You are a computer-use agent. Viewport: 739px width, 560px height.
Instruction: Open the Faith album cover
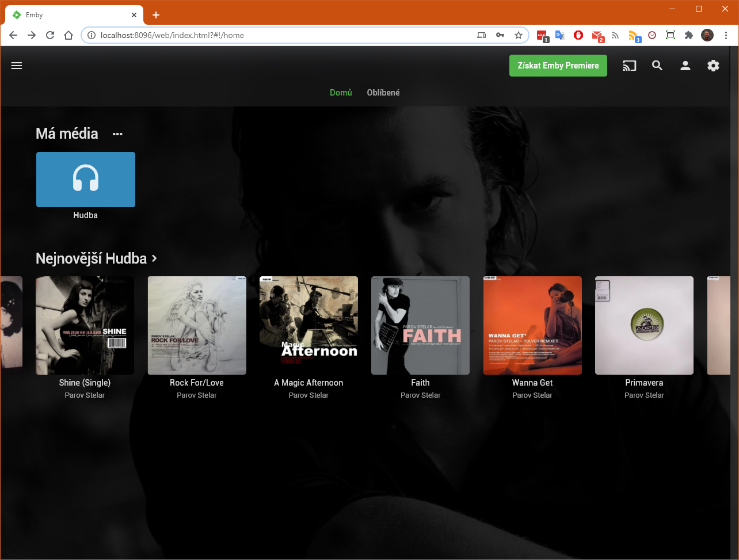(420, 325)
